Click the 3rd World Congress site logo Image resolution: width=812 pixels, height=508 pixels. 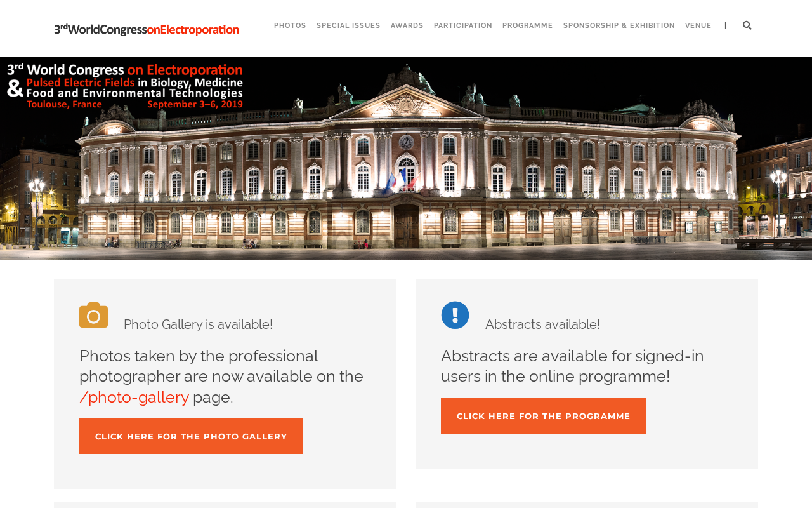coord(147,29)
